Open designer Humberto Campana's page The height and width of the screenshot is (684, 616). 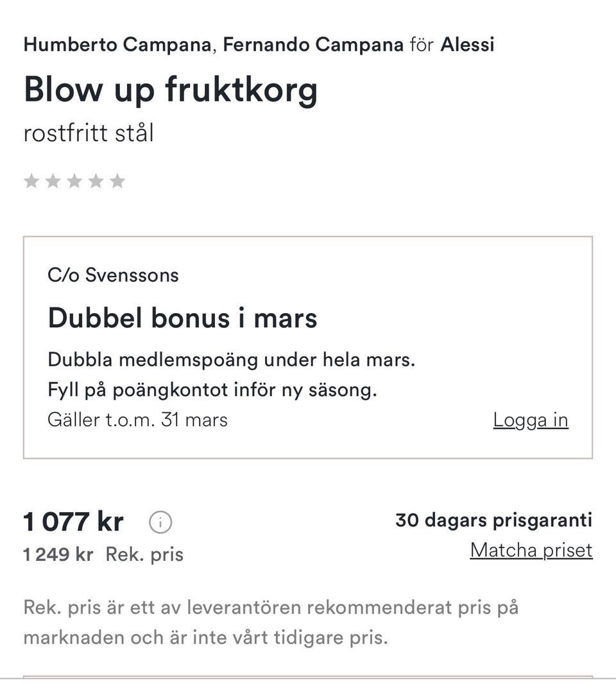point(118,45)
